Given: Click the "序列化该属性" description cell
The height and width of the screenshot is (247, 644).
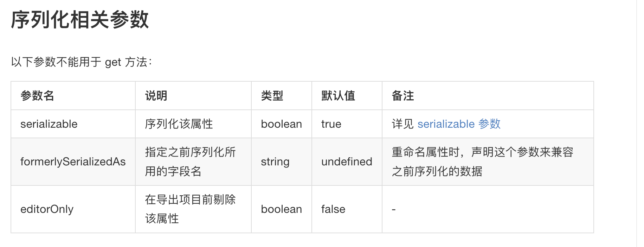Looking at the screenshot, I should pyautogui.click(x=179, y=124).
